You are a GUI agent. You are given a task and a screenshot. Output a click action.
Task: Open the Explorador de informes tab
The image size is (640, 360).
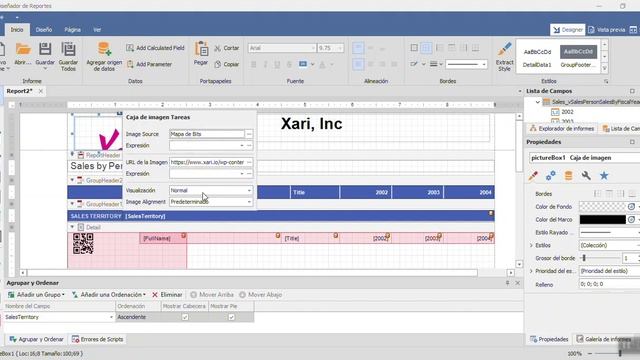(x=562, y=129)
